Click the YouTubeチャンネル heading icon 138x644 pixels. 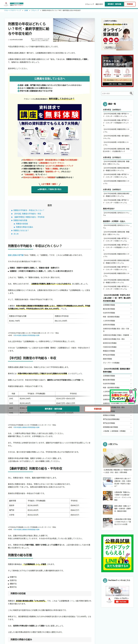pyautogui.click(x=105, y=580)
